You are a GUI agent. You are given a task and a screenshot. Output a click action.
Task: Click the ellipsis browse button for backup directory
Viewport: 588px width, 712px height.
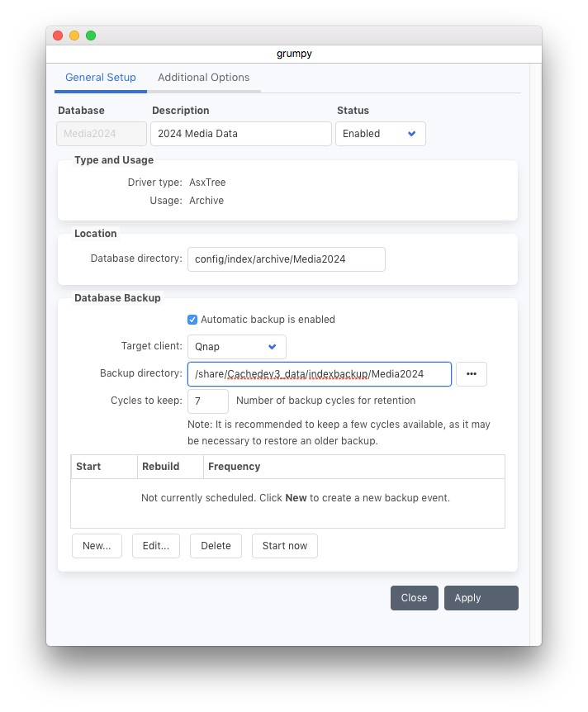tap(471, 374)
